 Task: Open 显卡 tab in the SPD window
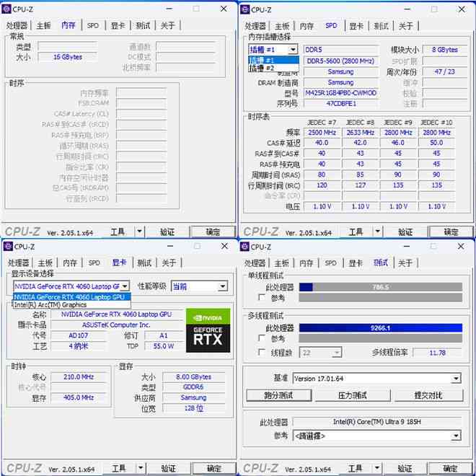[x=356, y=26]
